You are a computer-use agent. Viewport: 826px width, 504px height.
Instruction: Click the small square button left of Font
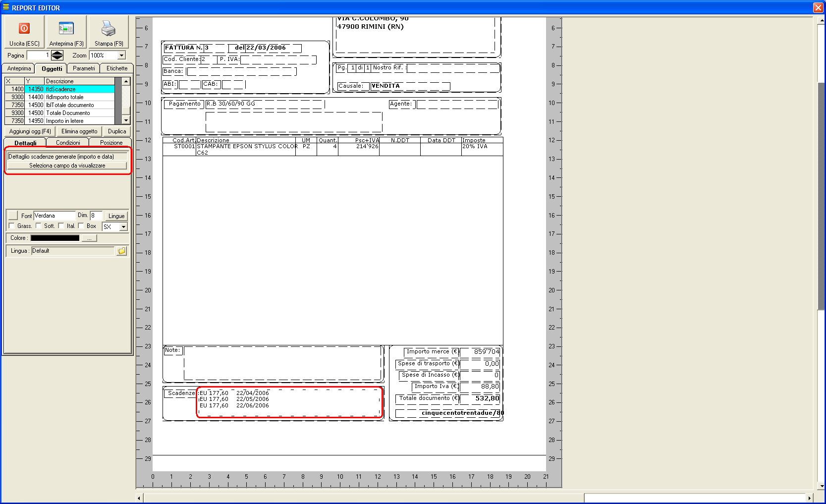pos(13,216)
